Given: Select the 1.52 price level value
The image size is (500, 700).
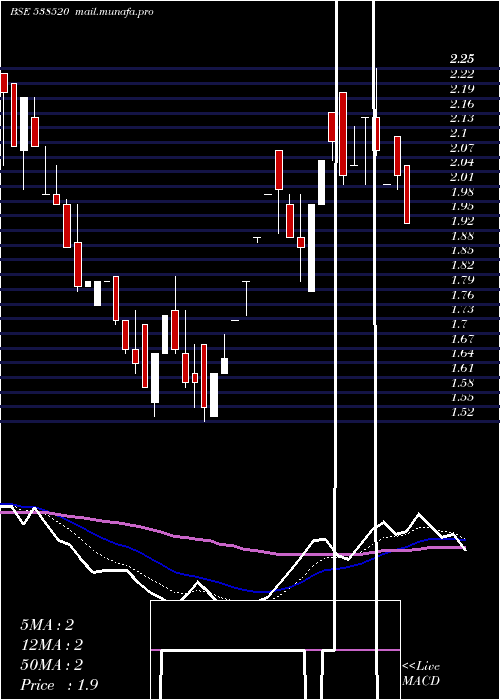Looking at the screenshot, I should point(462,412).
